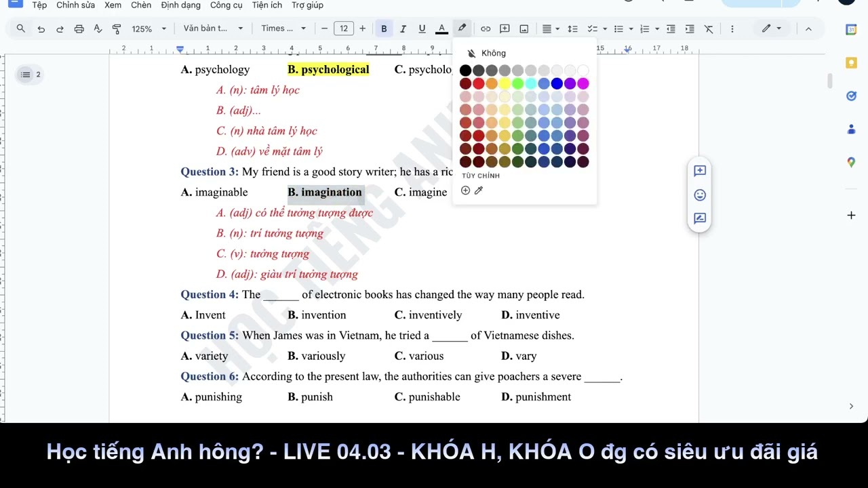Increase indent in the toolbar

click(690, 28)
